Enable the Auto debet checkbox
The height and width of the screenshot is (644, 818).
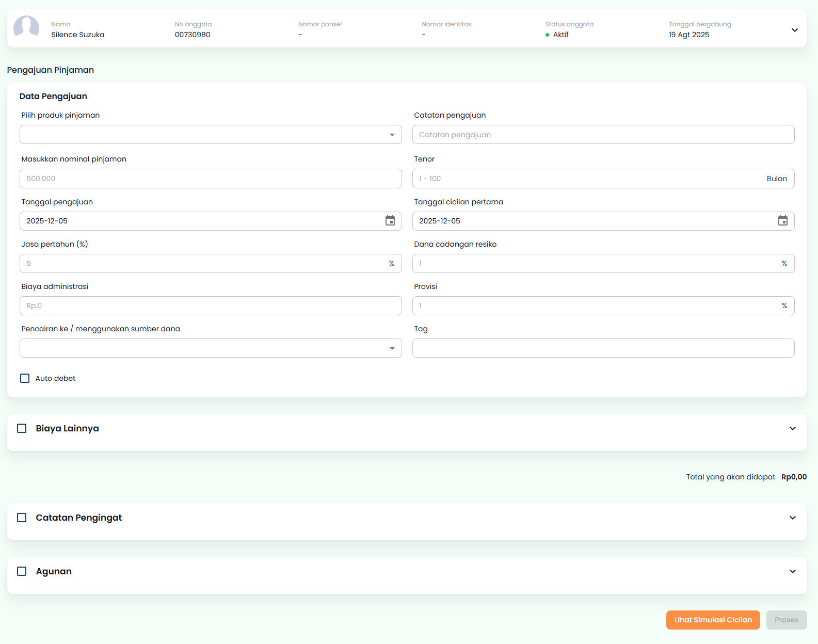pos(25,378)
